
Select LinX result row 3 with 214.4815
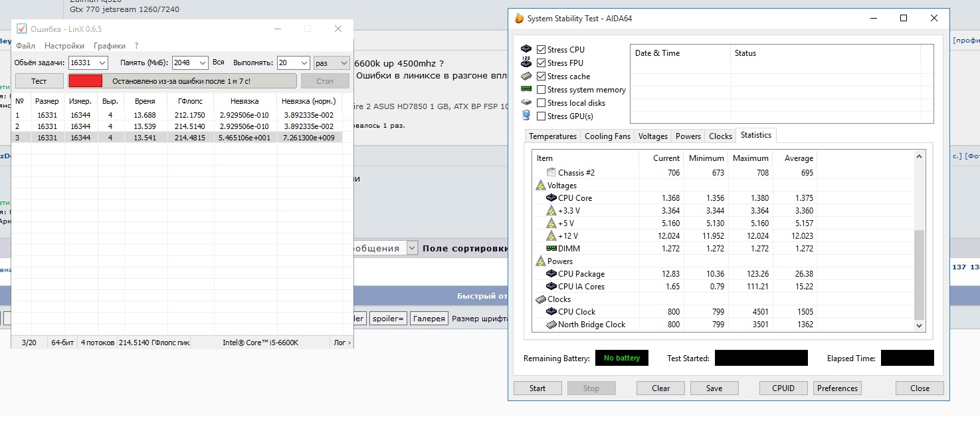(x=177, y=138)
